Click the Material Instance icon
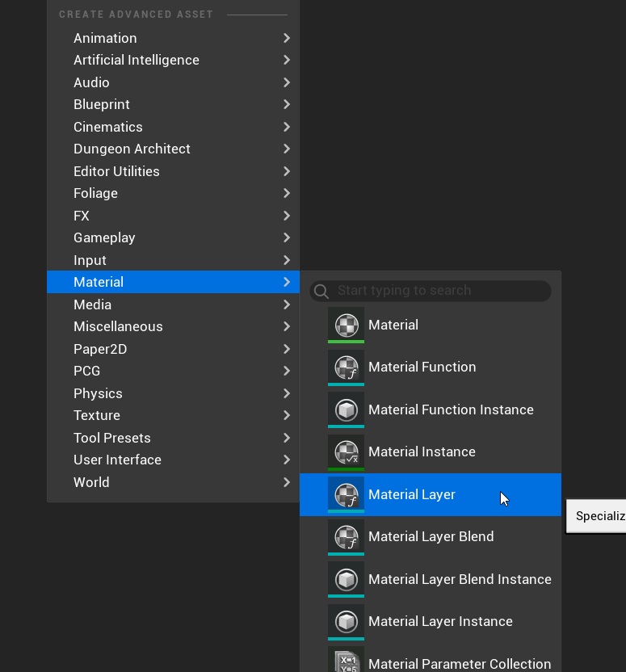Viewport: 626px width, 672px height. click(346, 452)
